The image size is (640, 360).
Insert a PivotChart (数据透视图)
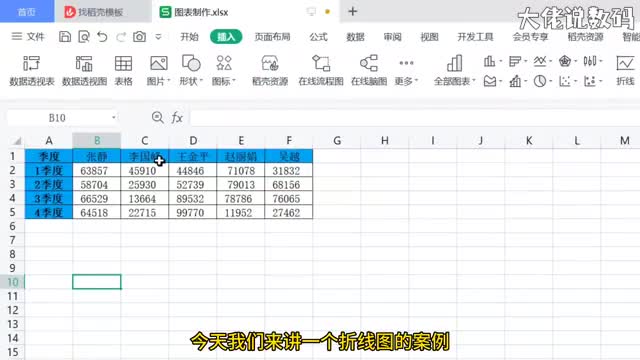click(84, 71)
